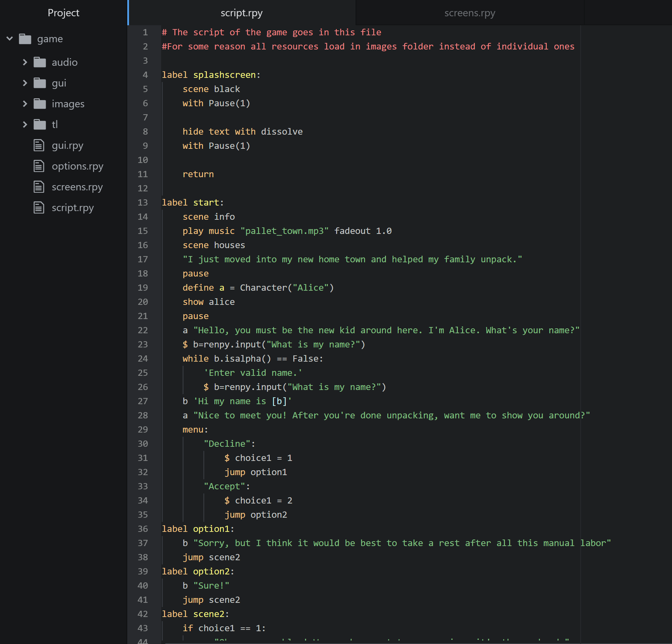The height and width of the screenshot is (644, 672).
Task: Click the audio folder icon
Action: tap(40, 62)
